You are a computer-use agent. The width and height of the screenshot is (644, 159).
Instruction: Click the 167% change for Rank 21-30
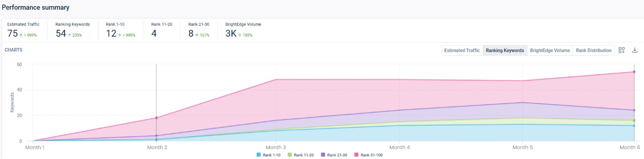click(x=202, y=35)
